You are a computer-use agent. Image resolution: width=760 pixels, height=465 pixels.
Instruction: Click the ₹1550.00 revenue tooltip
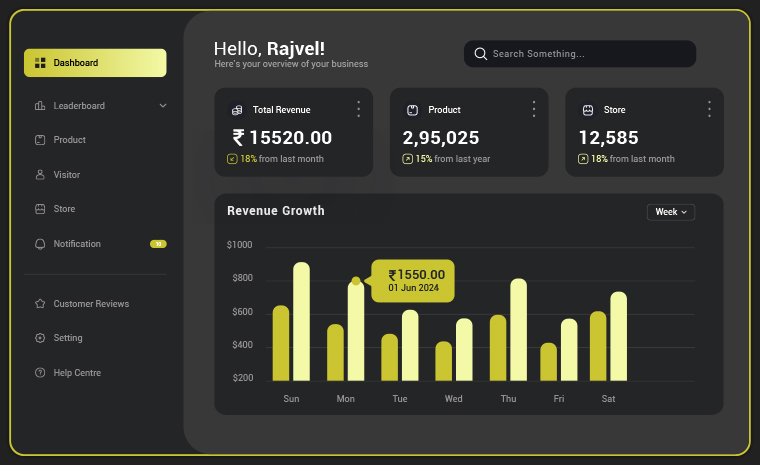coord(413,280)
